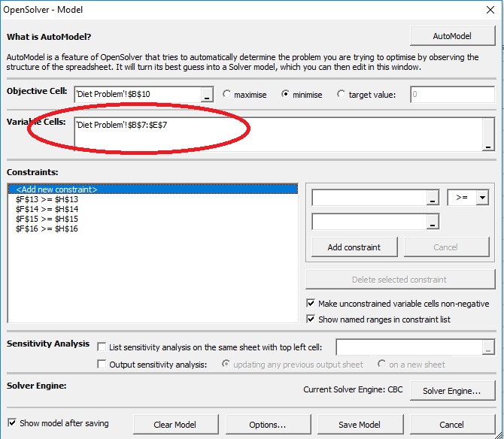Viewport: 504px width, 439px height.
Task: Click Cancel in the constraint editor
Action: [x=447, y=247]
